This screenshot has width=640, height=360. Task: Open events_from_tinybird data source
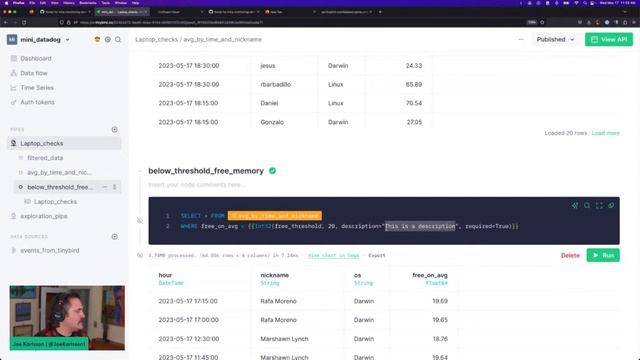pyautogui.click(x=49, y=250)
